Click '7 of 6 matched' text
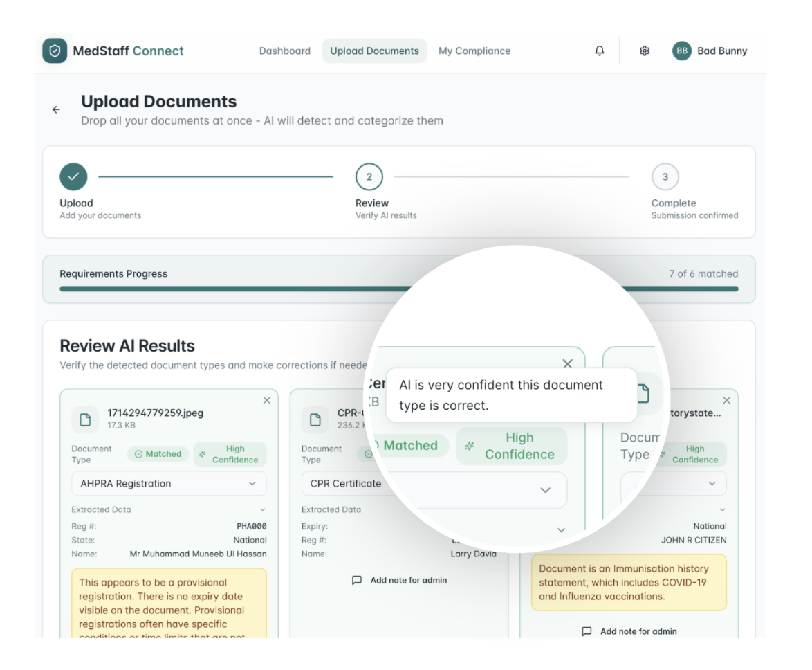Screen dimensions: 812x670 coord(703,273)
